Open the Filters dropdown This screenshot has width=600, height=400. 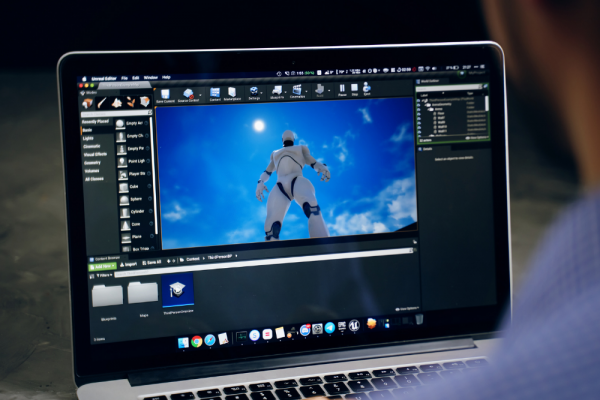pos(104,275)
